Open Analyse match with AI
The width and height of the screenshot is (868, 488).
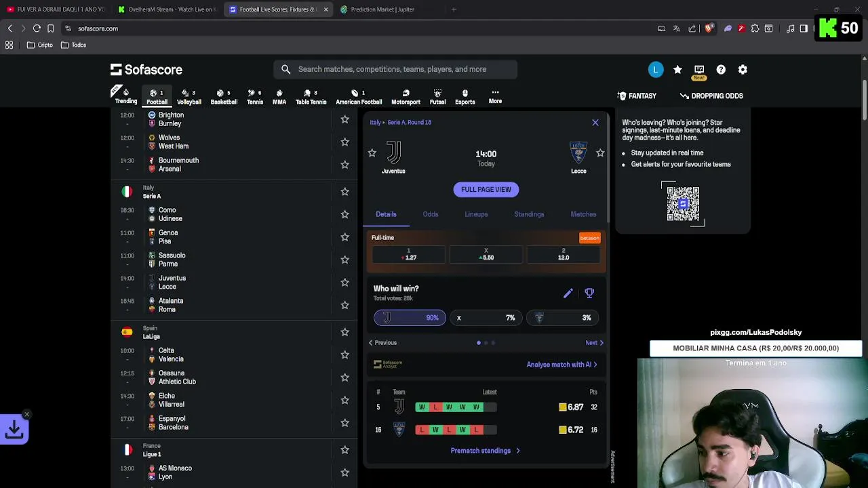562,365
